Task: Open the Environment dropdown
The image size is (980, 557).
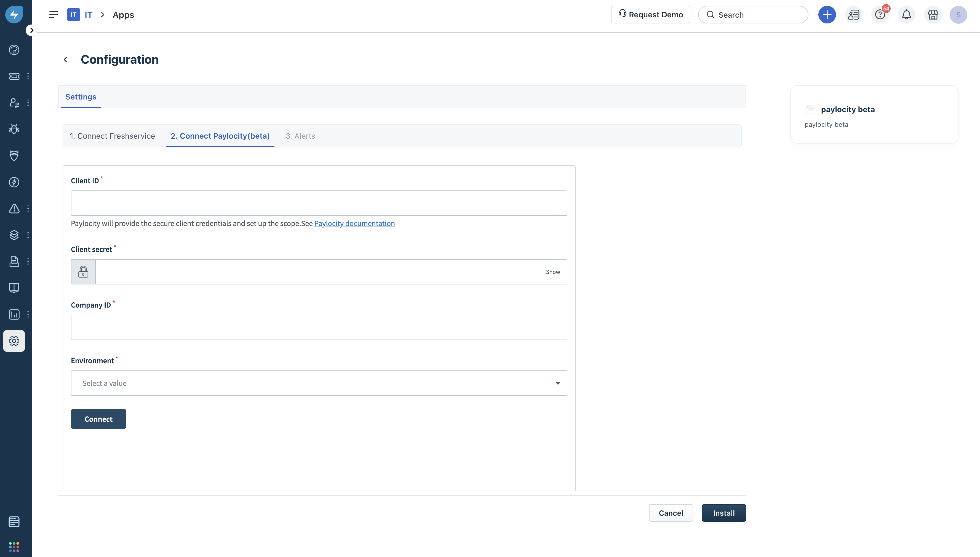Action: coord(319,383)
